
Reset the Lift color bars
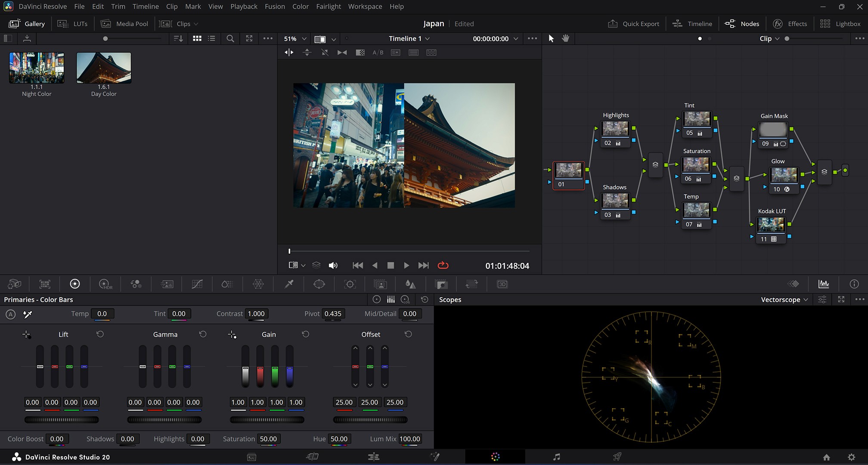(100, 335)
